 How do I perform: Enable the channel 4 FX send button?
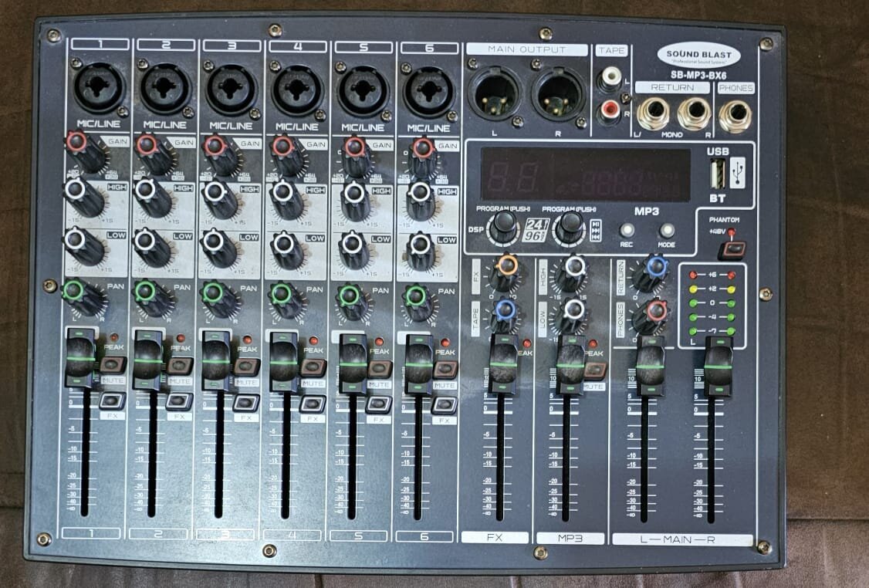pyautogui.click(x=313, y=404)
